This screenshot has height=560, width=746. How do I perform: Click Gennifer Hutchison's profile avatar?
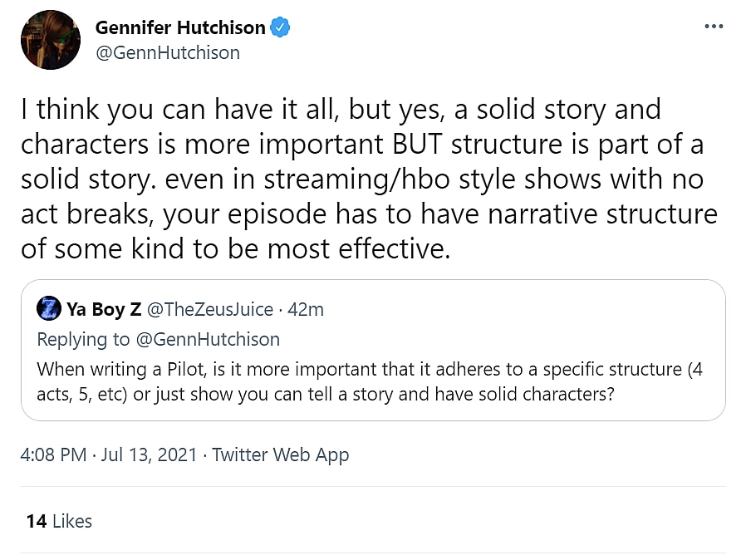pyautogui.click(x=51, y=40)
